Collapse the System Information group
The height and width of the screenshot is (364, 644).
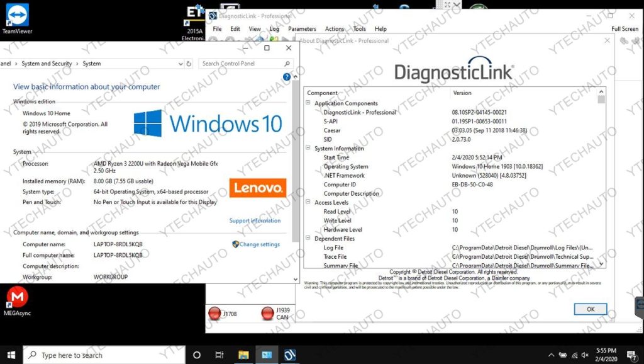tap(308, 147)
